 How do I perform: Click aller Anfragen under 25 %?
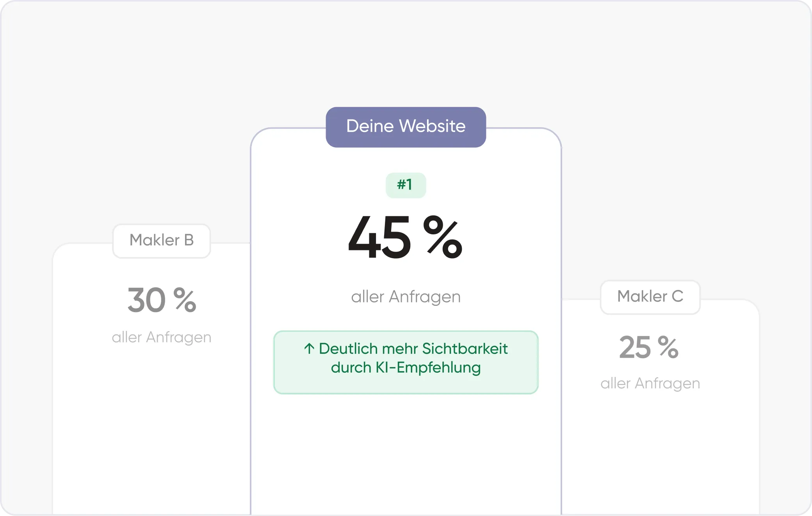click(x=650, y=384)
